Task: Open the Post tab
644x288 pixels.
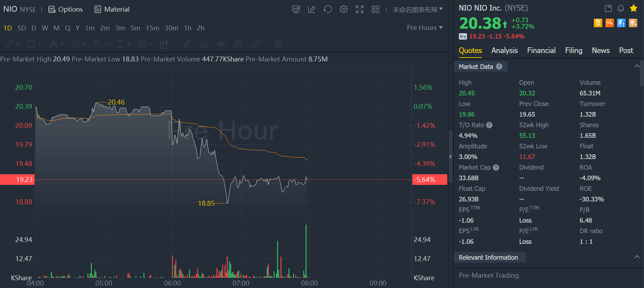Action: [626, 51]
